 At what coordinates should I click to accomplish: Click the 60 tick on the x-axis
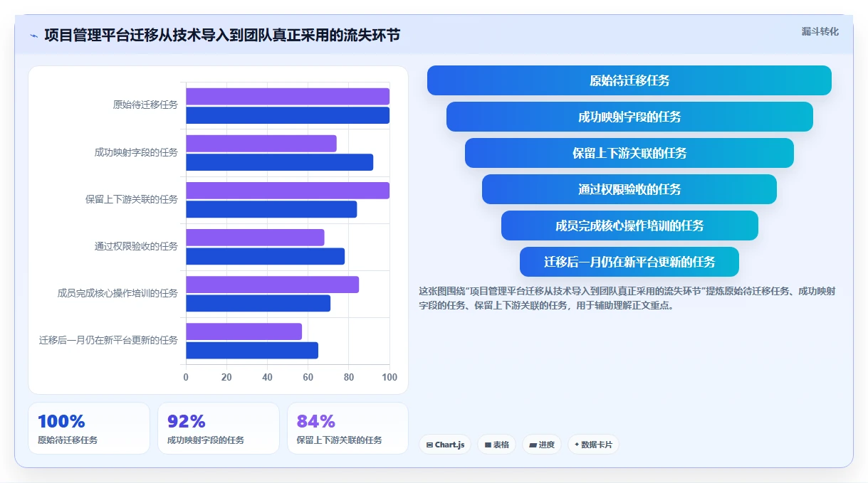point(308,377)
